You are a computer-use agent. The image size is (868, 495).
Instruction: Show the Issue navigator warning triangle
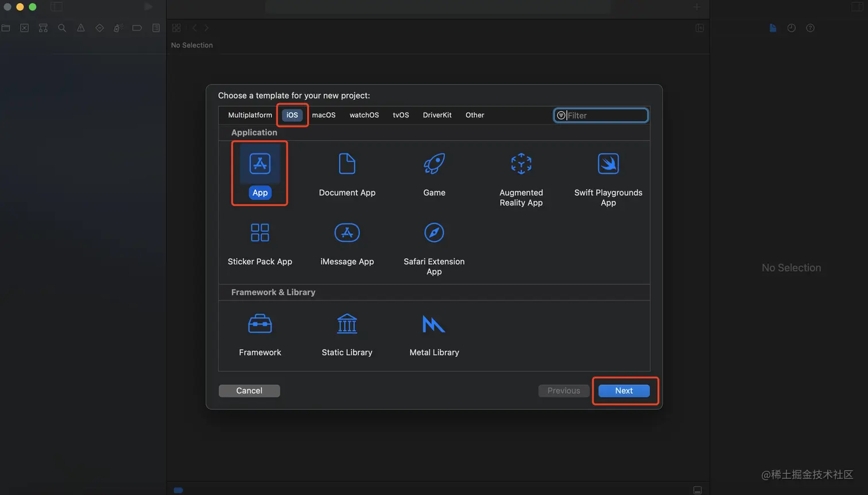tap(81, 28)
